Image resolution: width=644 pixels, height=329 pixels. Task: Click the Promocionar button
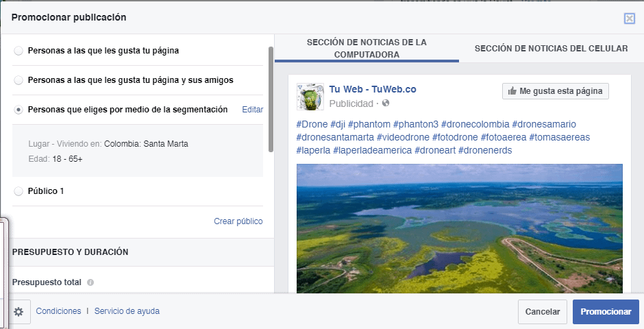point(606,312)
